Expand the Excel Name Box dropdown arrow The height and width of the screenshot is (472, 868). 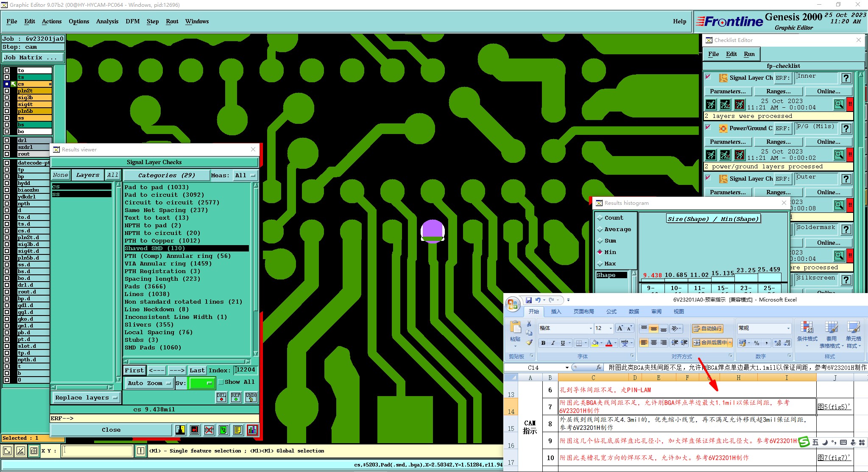(567, 368)
